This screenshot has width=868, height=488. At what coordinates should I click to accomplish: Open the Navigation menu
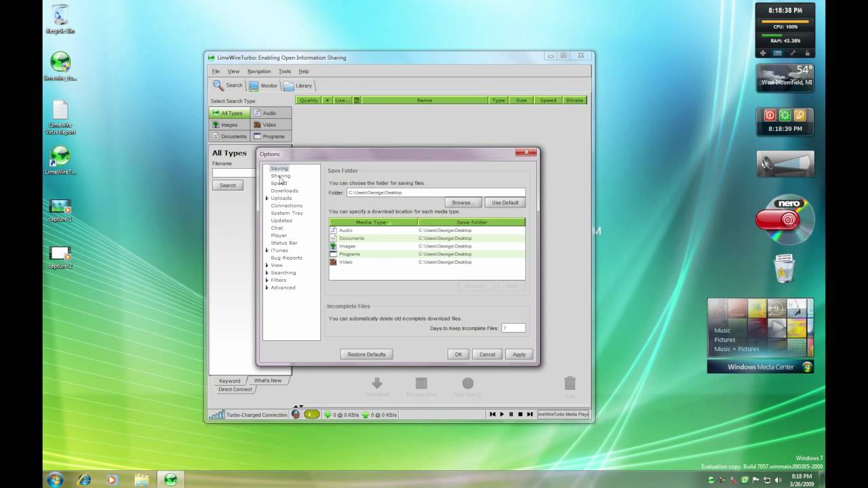pyautogui.click(x=259, y=71)
